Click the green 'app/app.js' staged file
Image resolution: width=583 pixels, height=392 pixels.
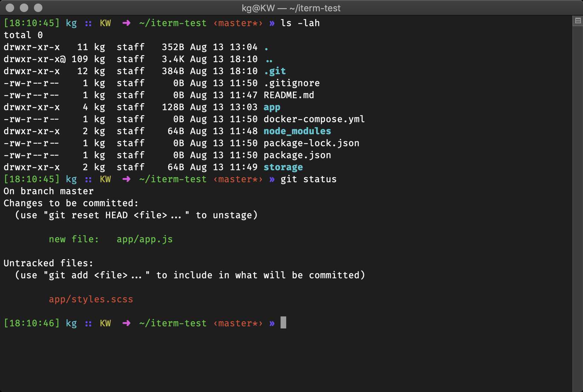(145, 239)
